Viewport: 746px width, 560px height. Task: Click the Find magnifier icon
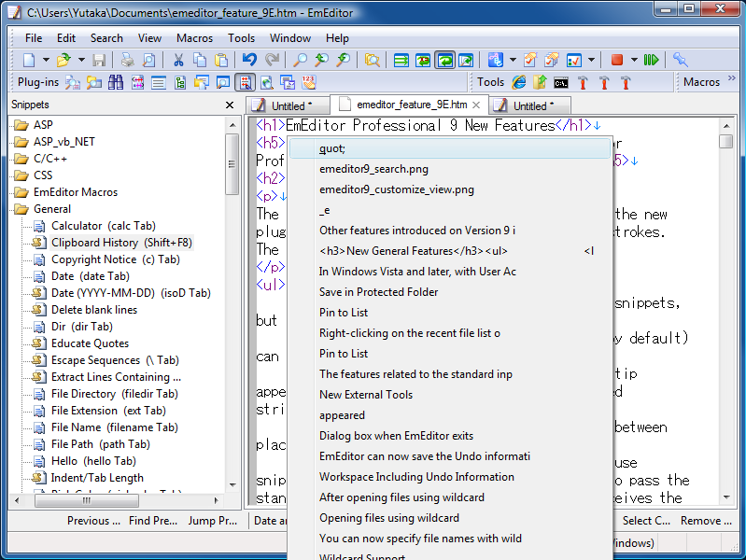coord(300,60)
